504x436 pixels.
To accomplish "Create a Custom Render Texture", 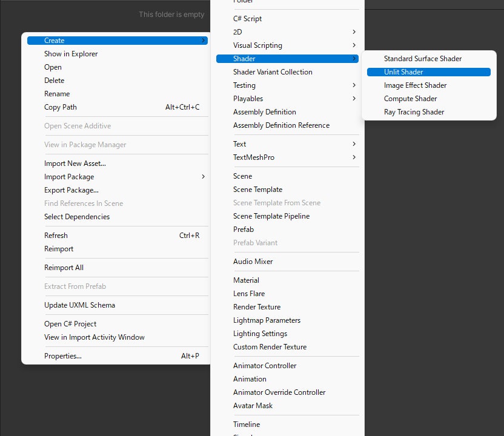I will 287,347.
